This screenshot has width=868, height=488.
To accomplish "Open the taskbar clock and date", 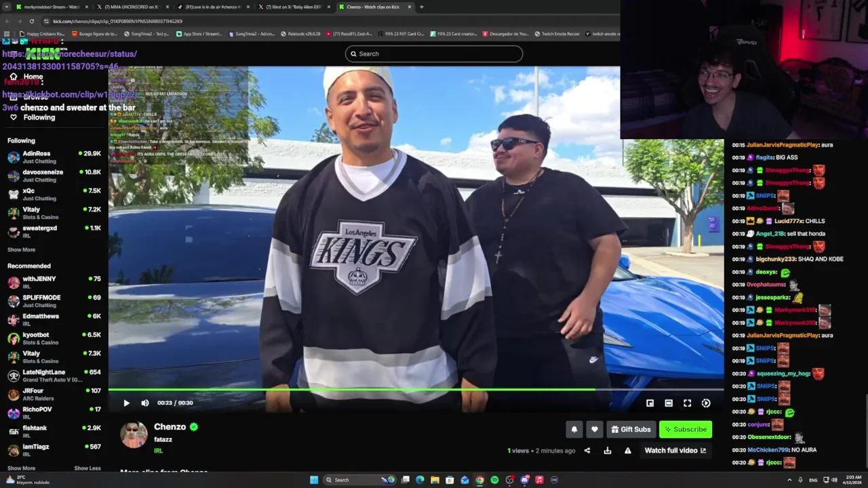I will (x=853, y=480).
